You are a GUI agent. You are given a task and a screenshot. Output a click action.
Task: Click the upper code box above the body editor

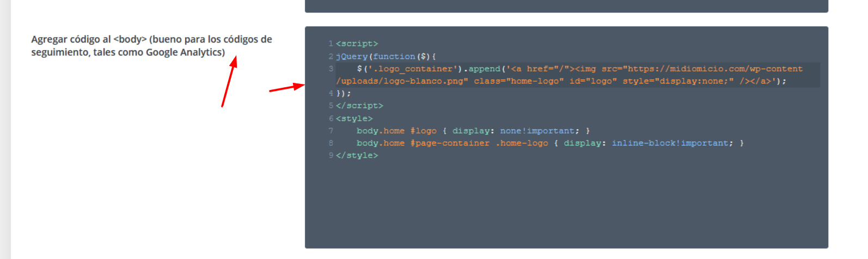(566, 6)
